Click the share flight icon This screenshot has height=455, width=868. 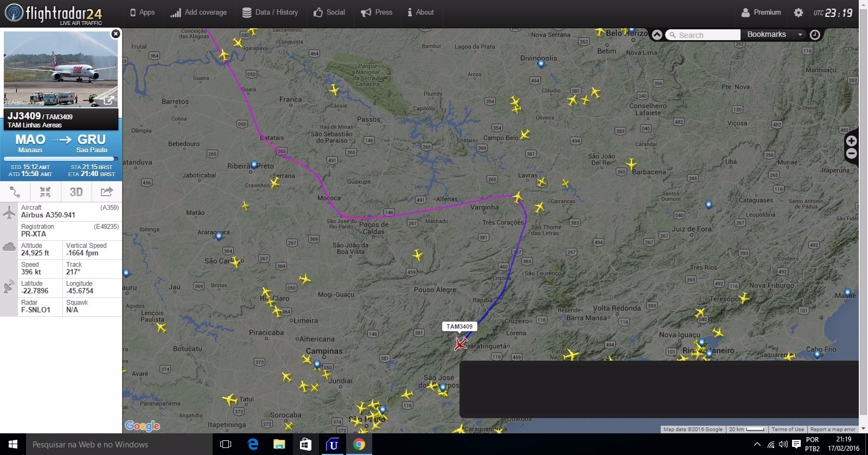[107, 191]
